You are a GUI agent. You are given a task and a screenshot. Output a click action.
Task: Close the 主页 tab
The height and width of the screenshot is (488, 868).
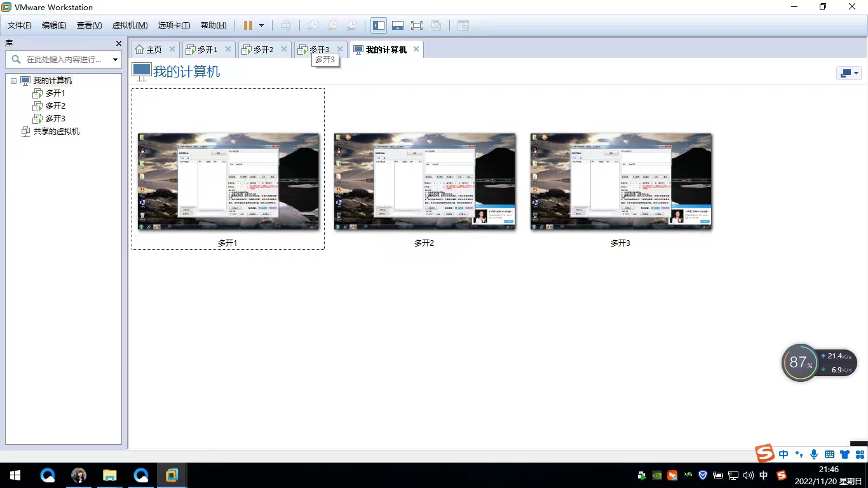click(x=172, y=49)
